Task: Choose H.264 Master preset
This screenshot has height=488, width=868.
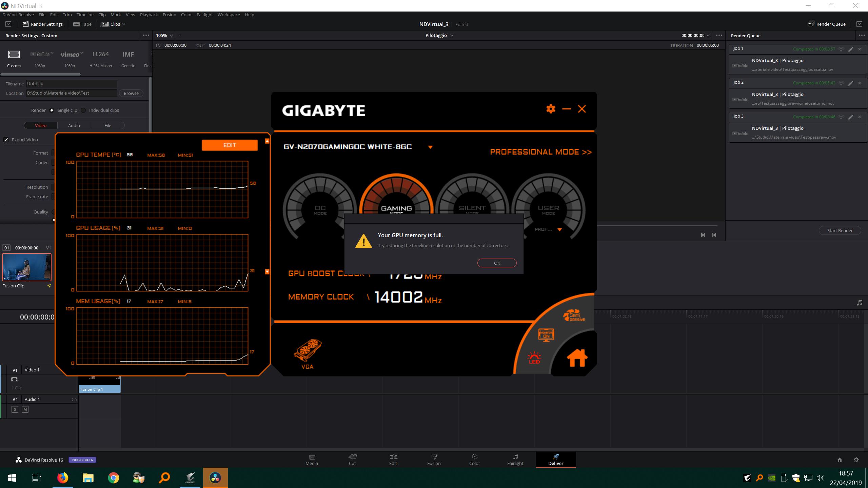Action: pos(101,58)
